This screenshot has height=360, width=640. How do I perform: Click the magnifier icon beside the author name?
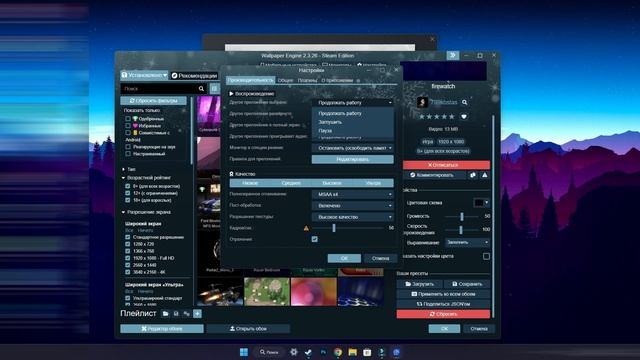[464, 102]
